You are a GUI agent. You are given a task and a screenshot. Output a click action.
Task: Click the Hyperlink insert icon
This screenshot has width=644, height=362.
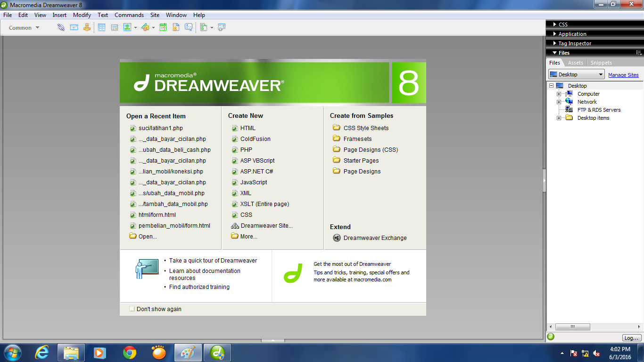pyautogui.click(x=61, y=27)
